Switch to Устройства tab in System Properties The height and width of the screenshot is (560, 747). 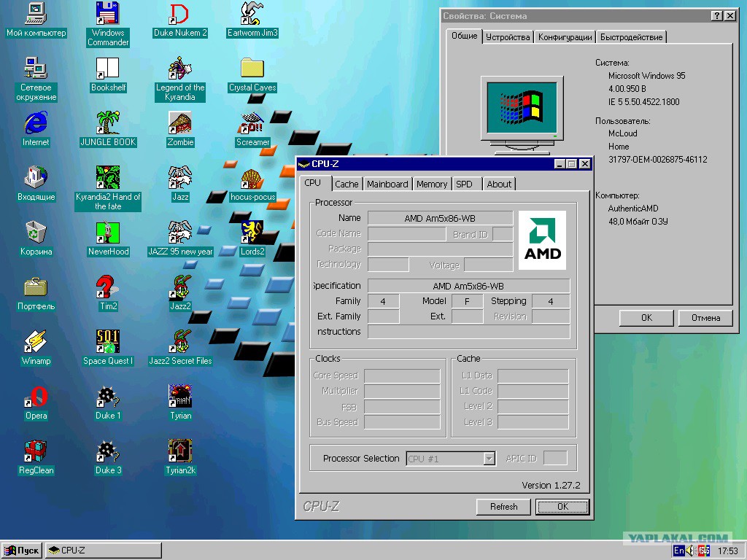pos(508,37)
